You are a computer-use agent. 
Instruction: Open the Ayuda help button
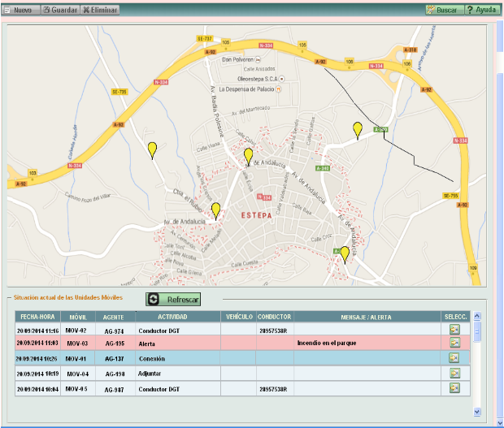click(x=481, y=10)
